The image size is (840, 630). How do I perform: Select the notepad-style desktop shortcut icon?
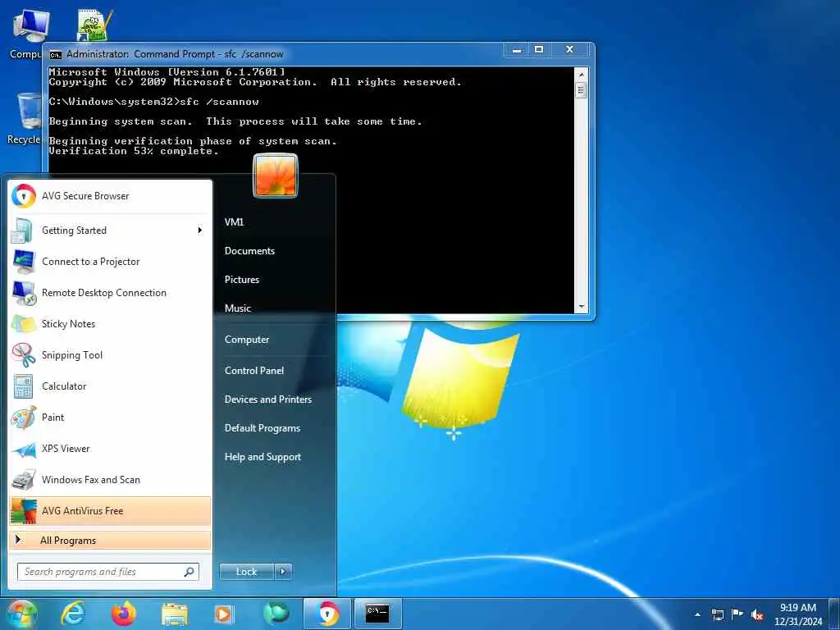95,25
